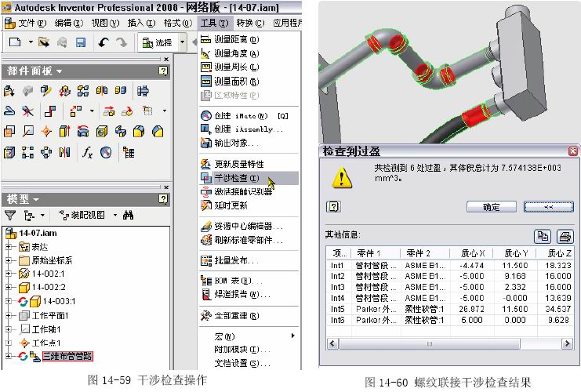Choose 附加模块 menu entry

[x=249, y=350]
